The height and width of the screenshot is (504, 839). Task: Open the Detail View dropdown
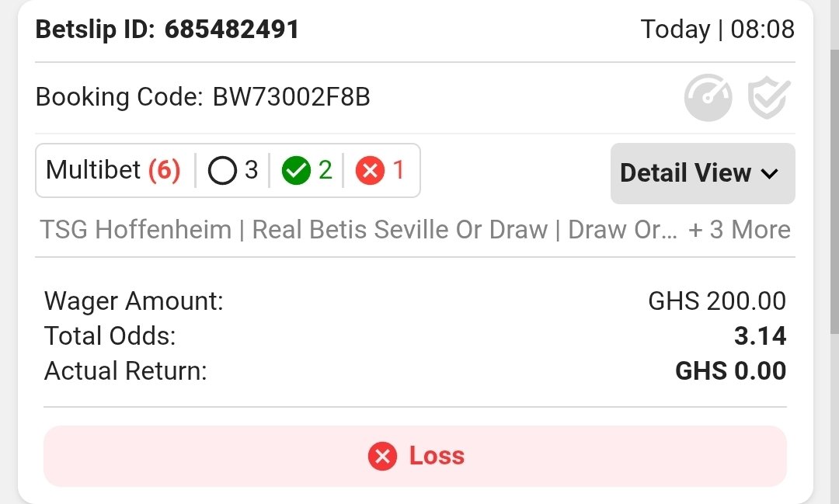click(702, 173)
